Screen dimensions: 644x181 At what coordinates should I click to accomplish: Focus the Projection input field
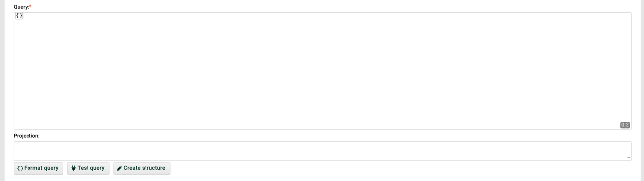point(322,151)
